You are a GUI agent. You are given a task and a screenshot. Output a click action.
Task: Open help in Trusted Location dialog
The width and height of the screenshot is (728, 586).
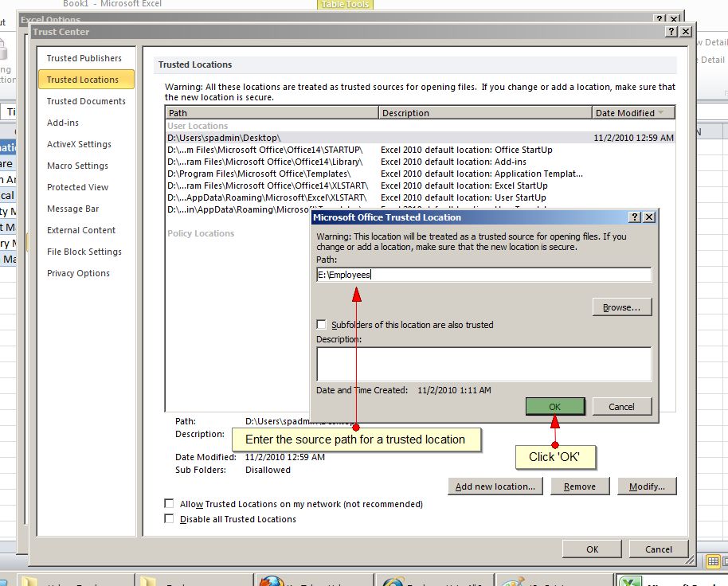[635, 217]
